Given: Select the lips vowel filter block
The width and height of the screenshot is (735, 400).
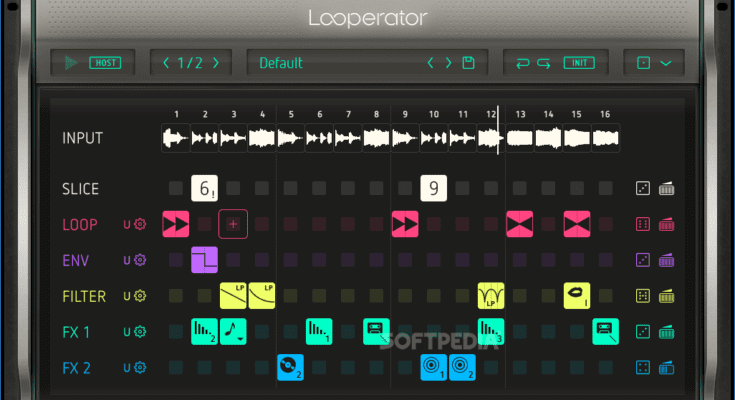Looking at the screenshot, I should (577, 295).
